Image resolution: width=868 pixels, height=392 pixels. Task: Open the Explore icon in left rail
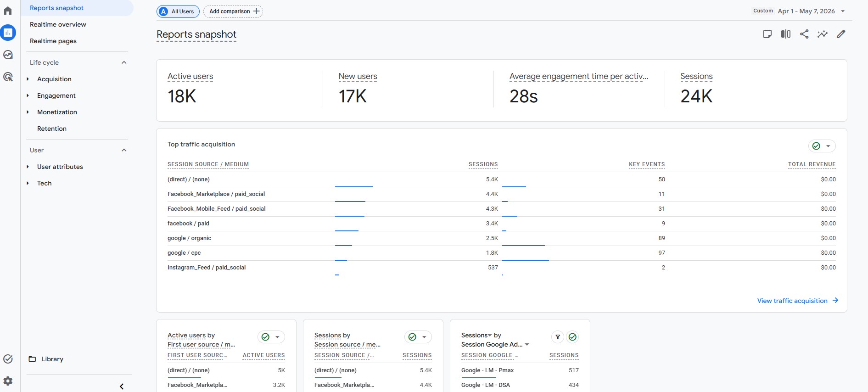(x=8, y=55)
